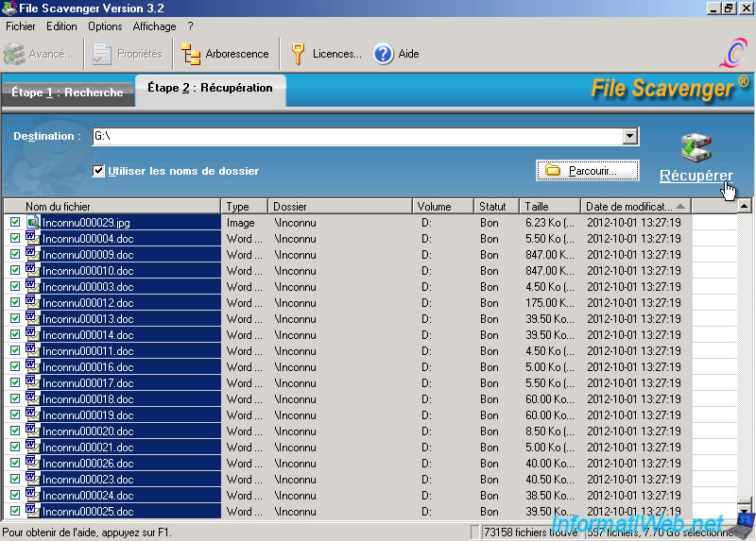Click the image file icon of Inconnu000029.jpg
Image resolution: width=756 pixels, height=541 pixels.
[32, 223]
